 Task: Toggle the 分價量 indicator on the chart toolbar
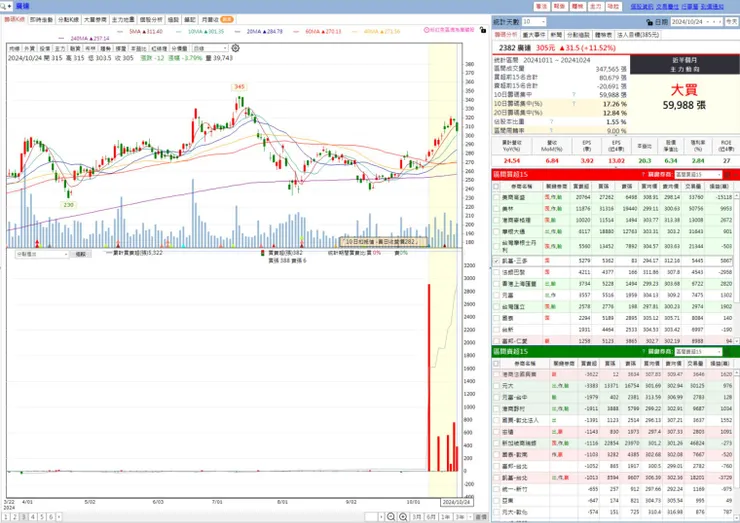(x=179, y=49)
